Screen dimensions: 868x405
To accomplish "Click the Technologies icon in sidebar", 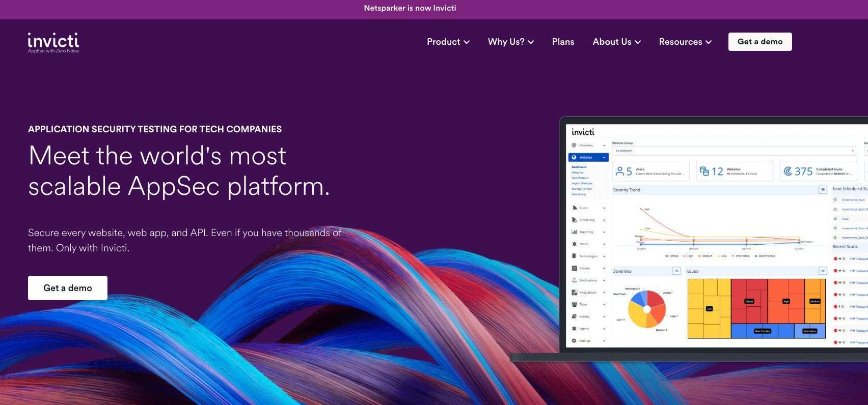I will pyautogui.click(x=575, y=256).
